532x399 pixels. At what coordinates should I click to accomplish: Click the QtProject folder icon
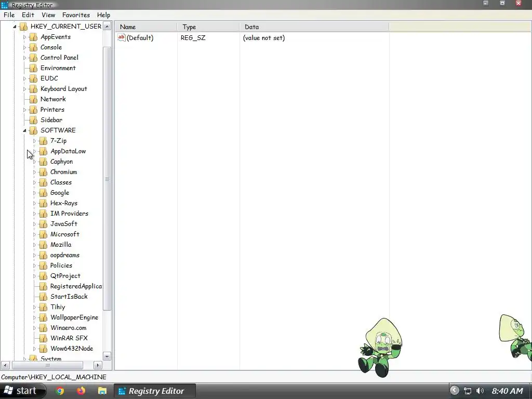43,276
